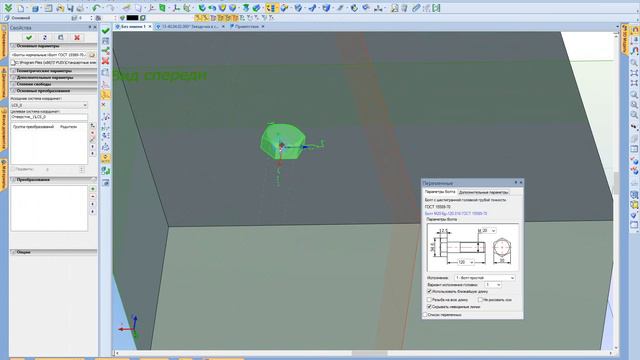Click the black color swatch in toolbar
Screen dimensions: 640x360
132,18
